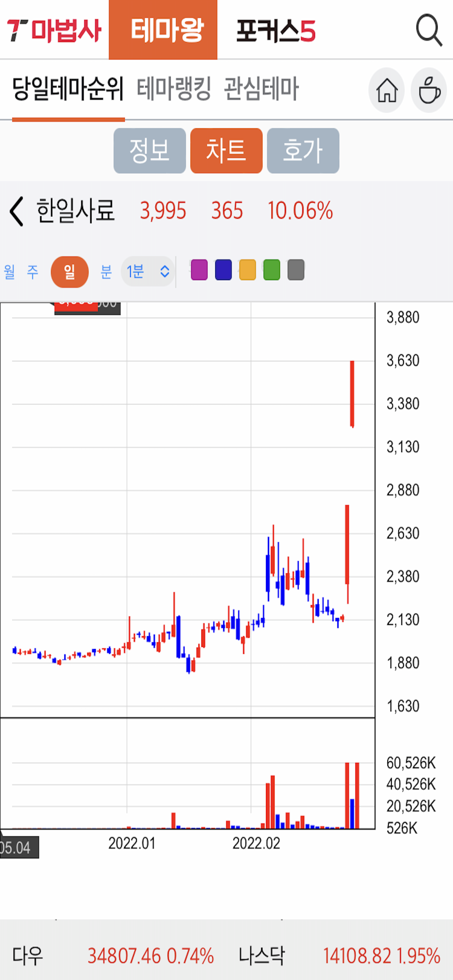
Task: Tap the search magnifier icon
Action: pos(429,30)
